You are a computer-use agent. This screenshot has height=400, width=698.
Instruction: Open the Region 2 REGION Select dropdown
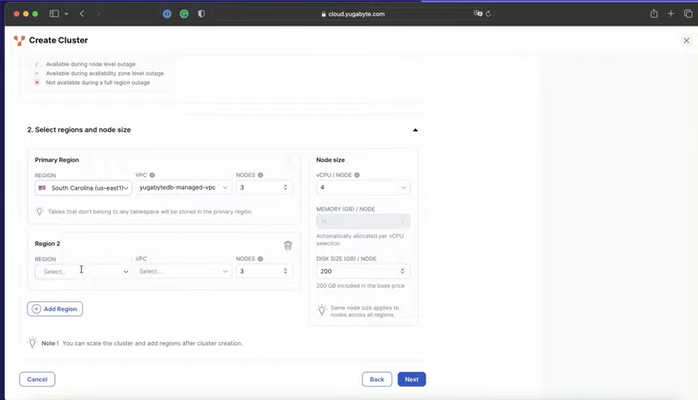pos(83,271)
